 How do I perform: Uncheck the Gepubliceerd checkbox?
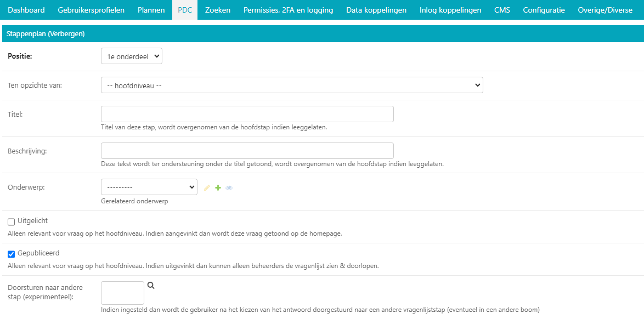11,254
